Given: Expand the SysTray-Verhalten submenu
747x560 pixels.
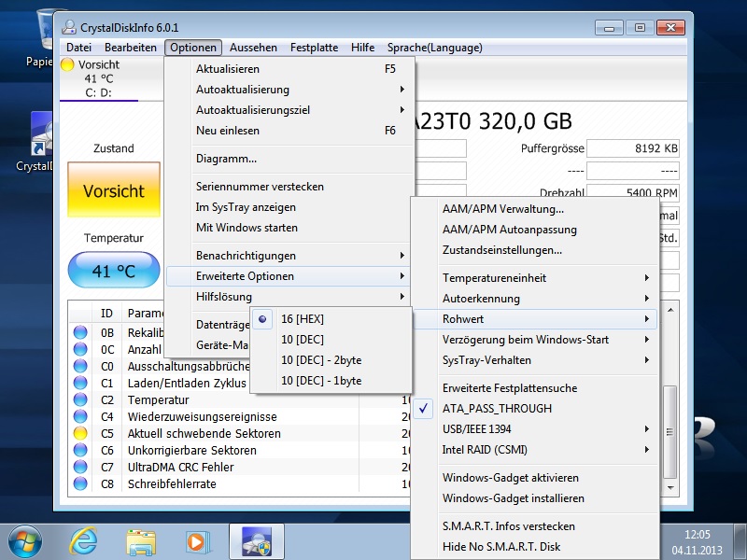Looking at the screenshot, I should tap(535, 360).
